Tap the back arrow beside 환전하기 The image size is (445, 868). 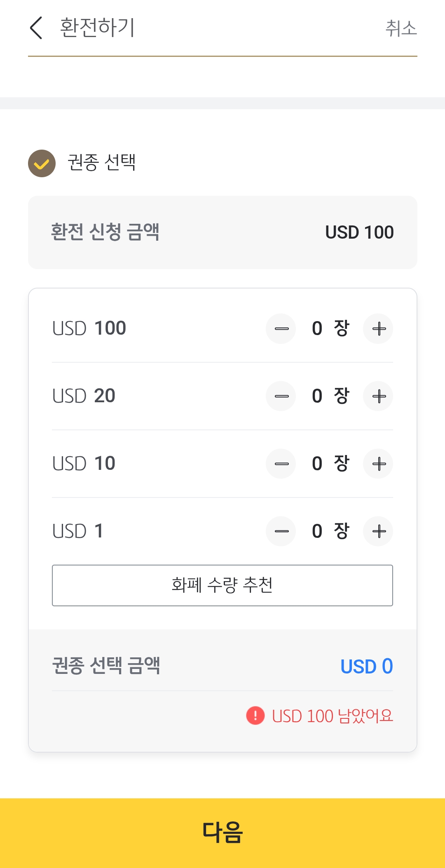click(x=36, y=28)
